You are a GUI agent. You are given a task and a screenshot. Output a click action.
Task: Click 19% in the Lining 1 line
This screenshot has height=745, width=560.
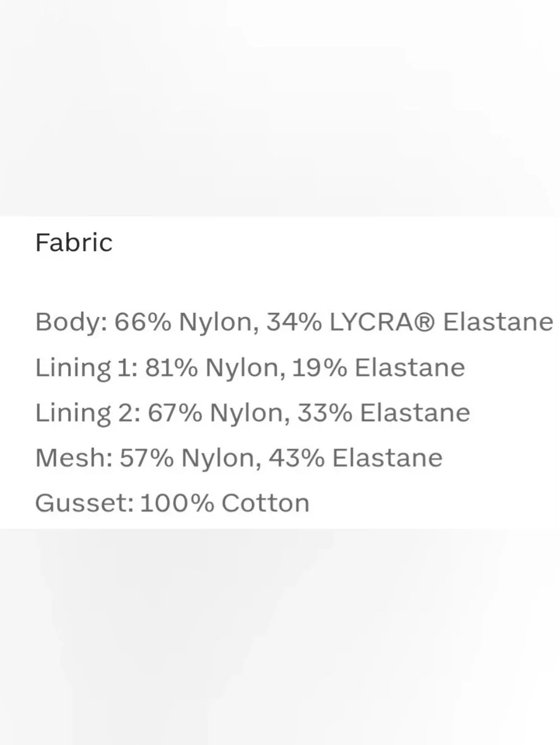pyautogui.click(x=319, y=368)
